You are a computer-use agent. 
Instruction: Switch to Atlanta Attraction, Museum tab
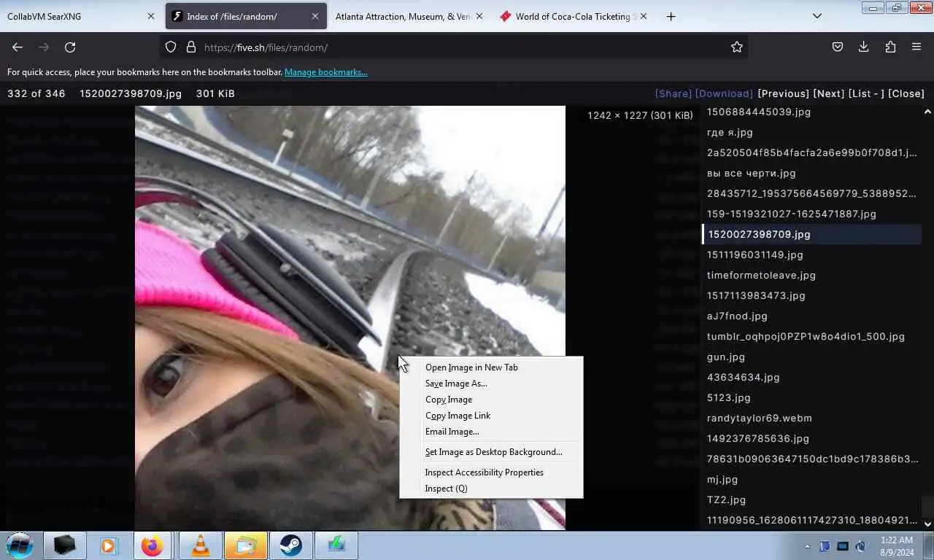coord(404,16)
